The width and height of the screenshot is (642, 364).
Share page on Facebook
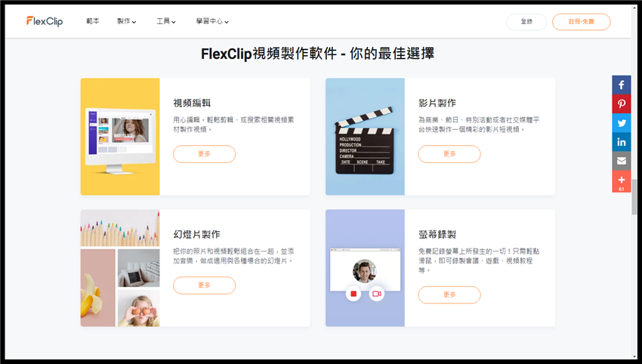pyautogui.click(x=621, y=85)
